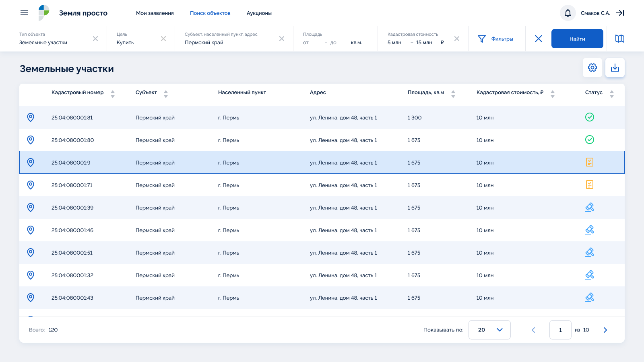The image size is (644, 362).
Task: Download the results list
Action: [x=615, y=68]
